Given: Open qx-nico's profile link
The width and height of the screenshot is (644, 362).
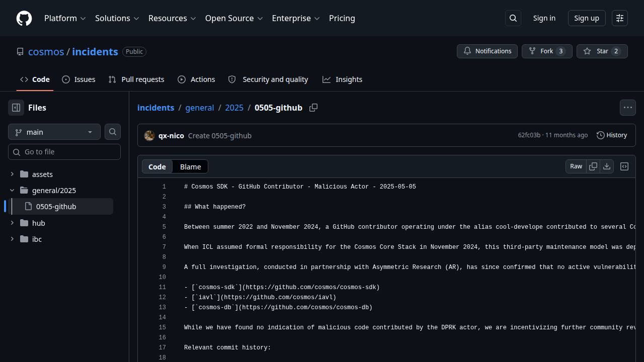Looking at the screenshot, I should coord(171,136).
